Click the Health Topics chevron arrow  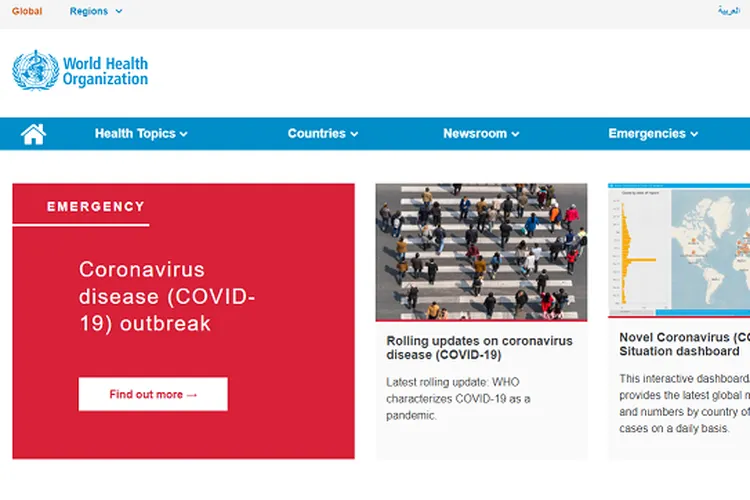tap(184, 134)
